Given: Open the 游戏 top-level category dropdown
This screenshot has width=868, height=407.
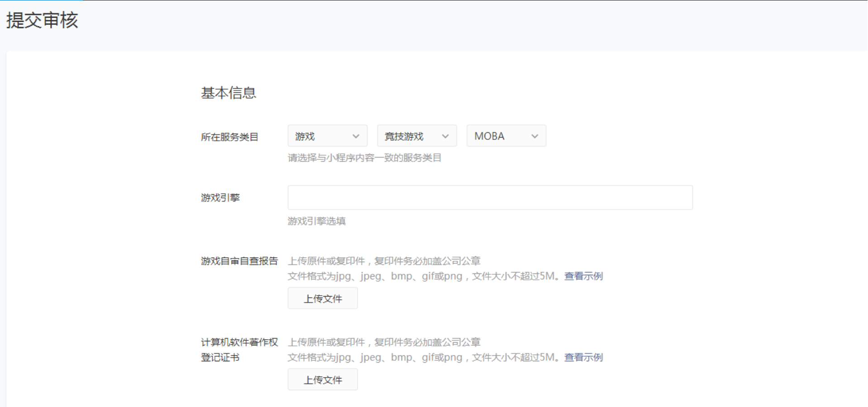Looking at the screenshot, I should coord(327,136).
